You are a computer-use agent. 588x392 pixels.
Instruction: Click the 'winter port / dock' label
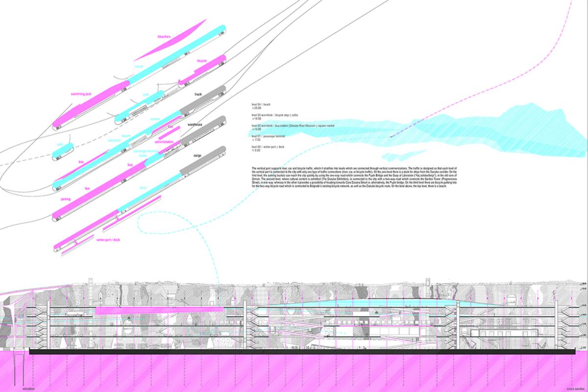pos(109,240)
